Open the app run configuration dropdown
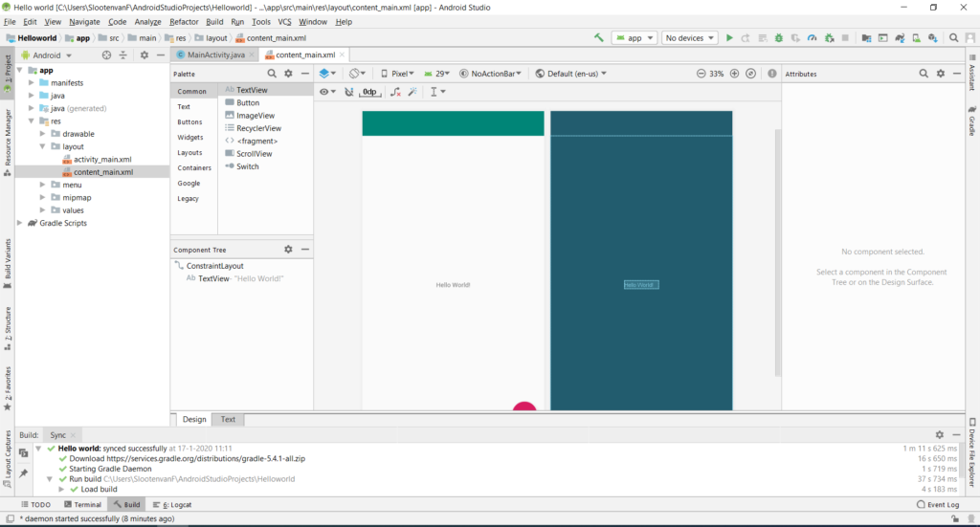Screen dimensions: 980x527 635,38
